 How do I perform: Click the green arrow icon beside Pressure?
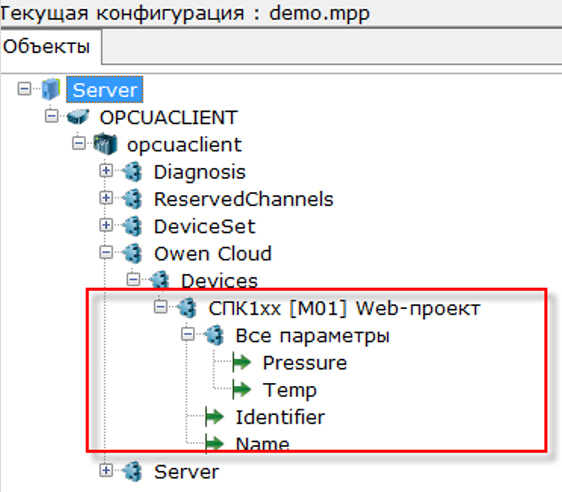[242, 362]
